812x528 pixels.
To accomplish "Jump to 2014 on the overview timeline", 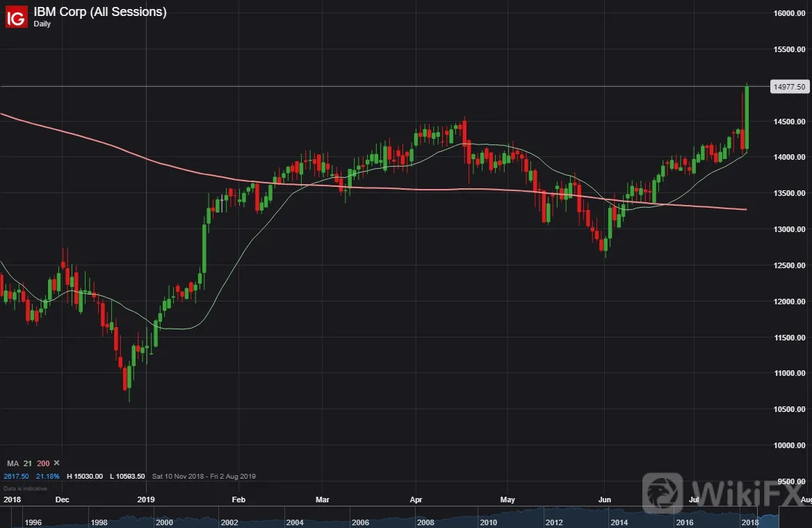I will pos(619,522).
